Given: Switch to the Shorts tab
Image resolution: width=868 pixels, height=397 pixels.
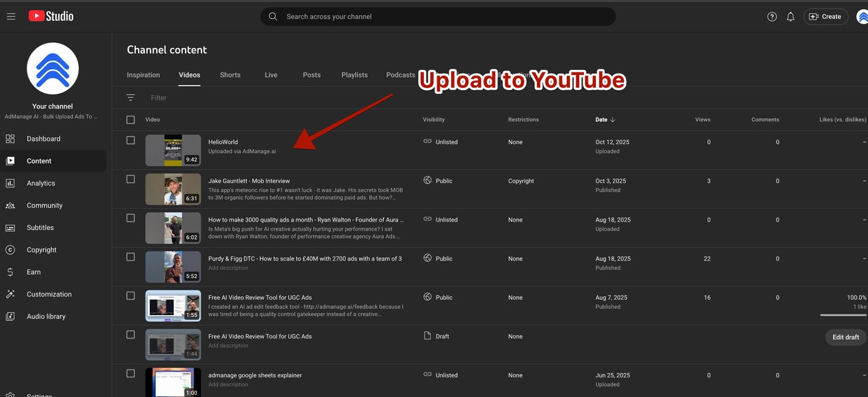Looking at the screenshot, I should click(230, 74).
